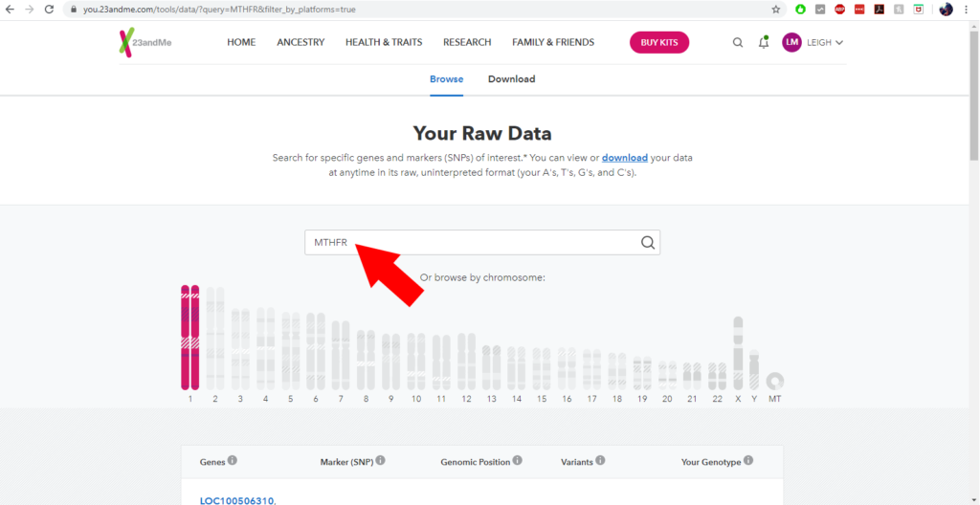This screenshot has width=980, height=505.
Task: Open the notifications bell
Action: point(763,42)
